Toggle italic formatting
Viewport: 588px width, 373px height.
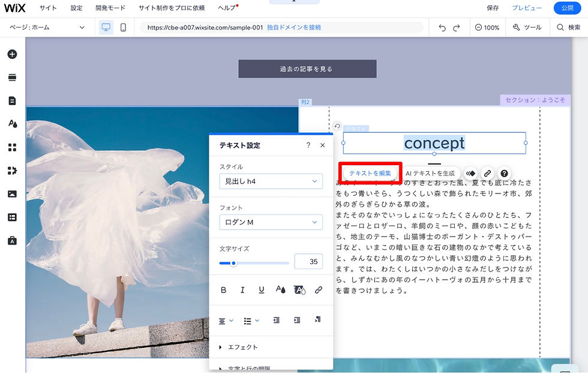(242, 290)
